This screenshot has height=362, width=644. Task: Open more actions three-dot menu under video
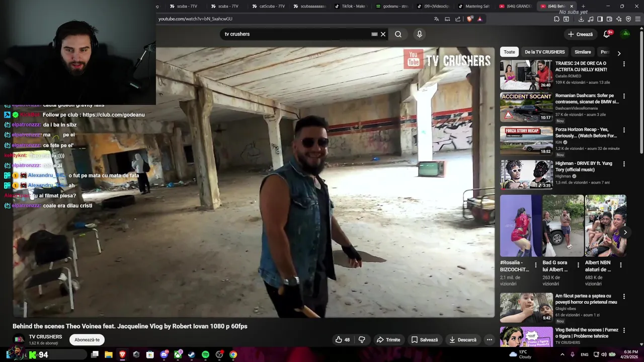pos(489,340)
